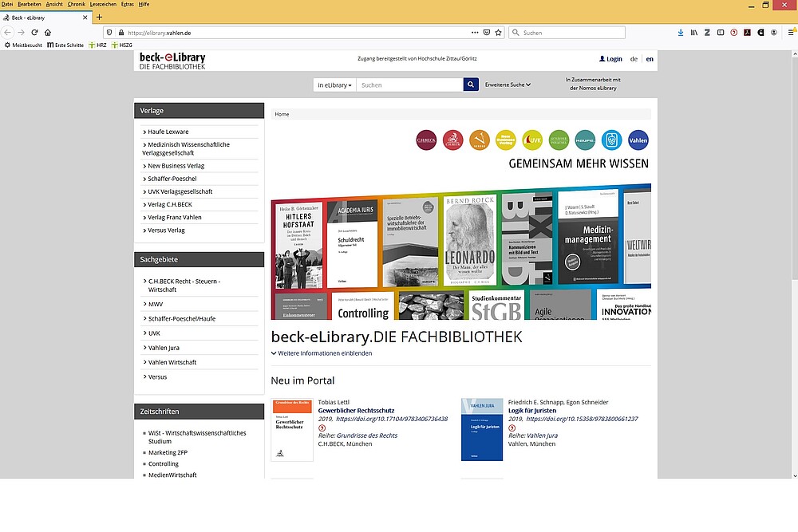Expand 'Weitere Informationen einblenden'
The height and width of the screenshot is (532, 798).
[322, 353]
